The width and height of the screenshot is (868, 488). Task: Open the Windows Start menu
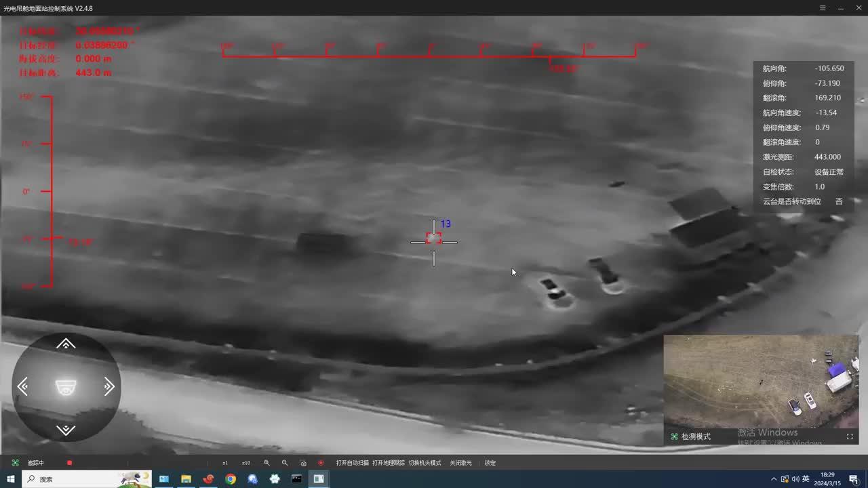(11, 479)
